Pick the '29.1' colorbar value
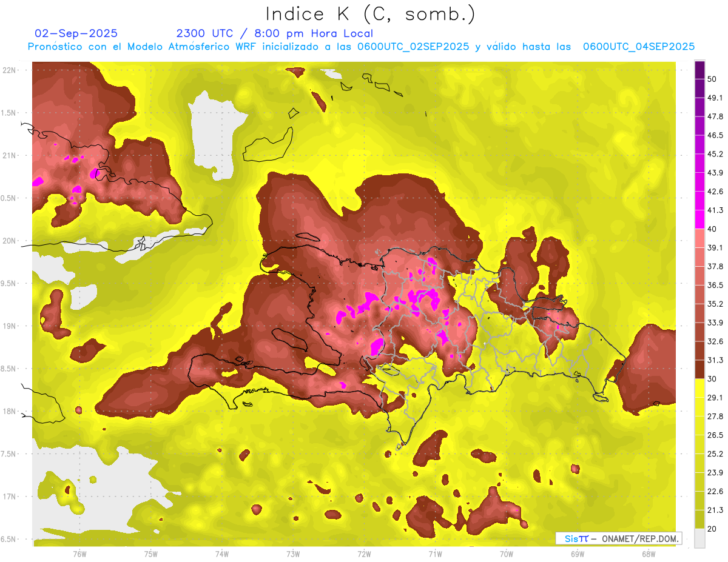 pyautogui.click(x=715, y=397)
